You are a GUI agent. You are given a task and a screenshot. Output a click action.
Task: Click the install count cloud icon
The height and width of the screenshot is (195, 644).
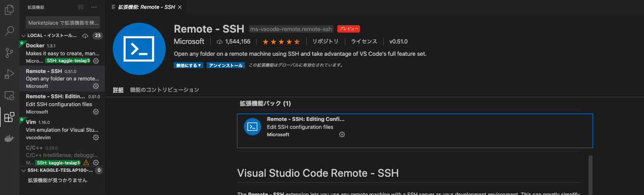220,41
